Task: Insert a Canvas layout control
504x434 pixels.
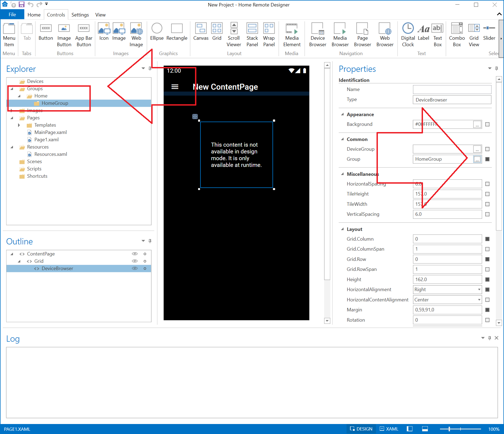Action: point(201,32)
